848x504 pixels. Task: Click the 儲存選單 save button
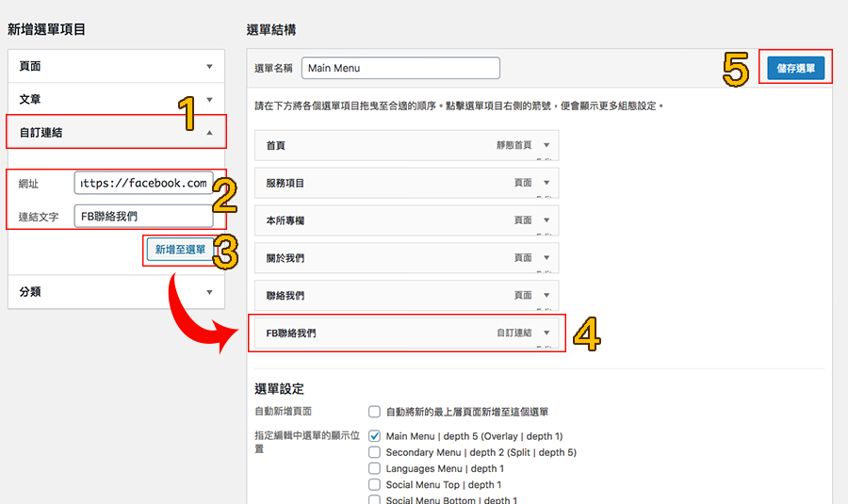[x=795, y=68]
